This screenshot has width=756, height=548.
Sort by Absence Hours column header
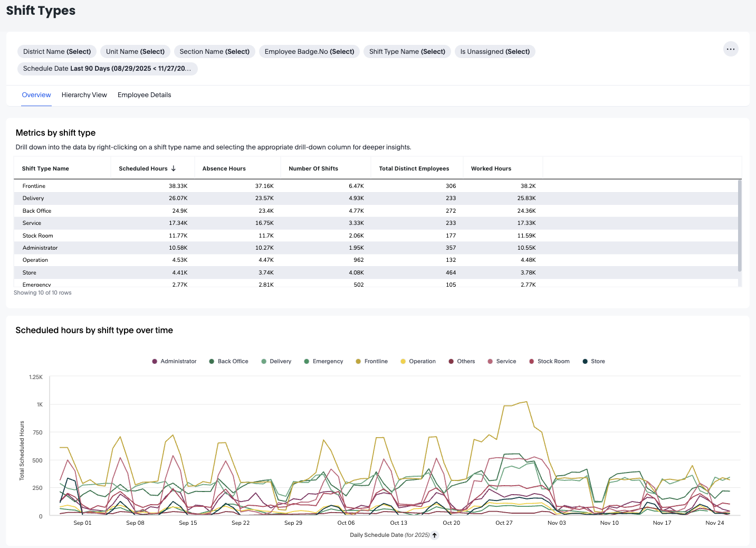224,168
